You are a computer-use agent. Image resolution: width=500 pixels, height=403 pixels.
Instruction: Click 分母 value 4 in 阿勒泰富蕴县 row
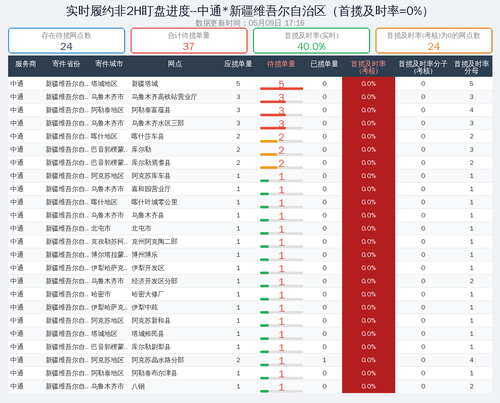click(x=471, y=110)
